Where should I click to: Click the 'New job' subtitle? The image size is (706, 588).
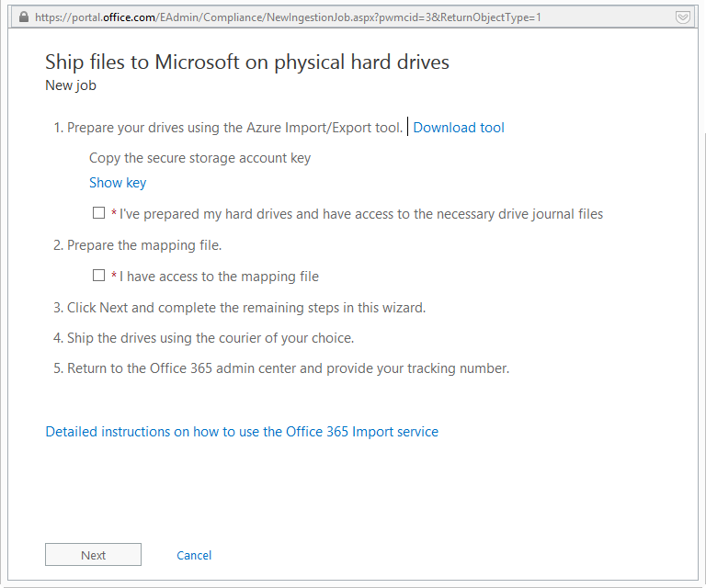(71, 85)
